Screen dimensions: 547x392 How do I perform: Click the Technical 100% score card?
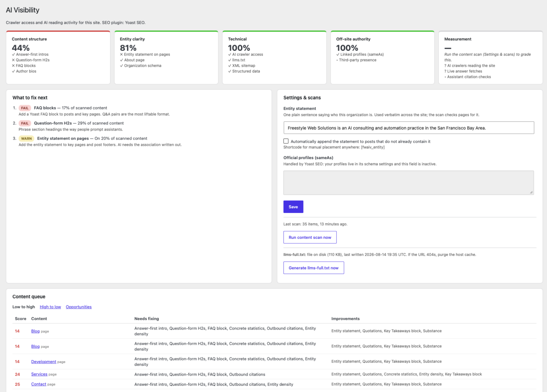[x=274, y=57]
